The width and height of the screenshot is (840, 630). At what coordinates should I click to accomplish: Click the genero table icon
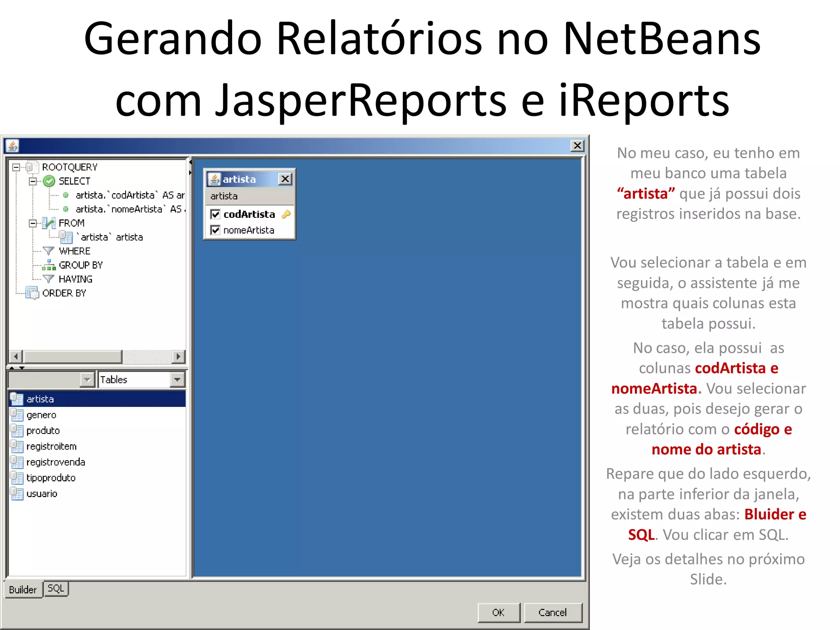click(x=17, y=415)
